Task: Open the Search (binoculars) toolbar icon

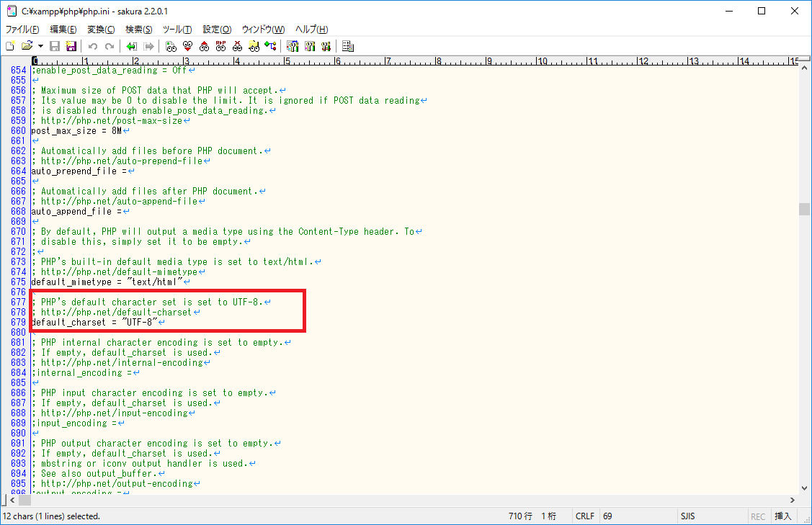Action: click(x=171, y=46)
